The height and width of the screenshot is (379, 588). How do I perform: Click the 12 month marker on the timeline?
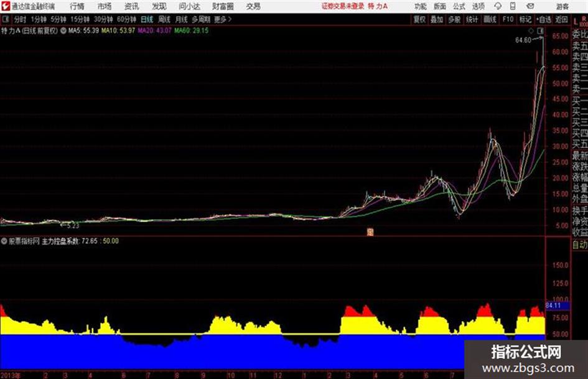pyautogui.click(x=278, y=375)
